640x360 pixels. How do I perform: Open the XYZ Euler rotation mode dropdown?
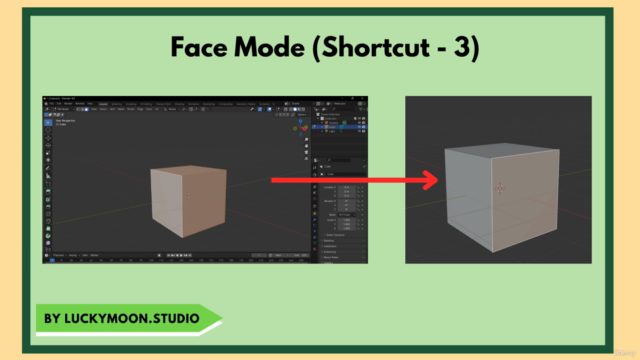[x=346, y=215]
